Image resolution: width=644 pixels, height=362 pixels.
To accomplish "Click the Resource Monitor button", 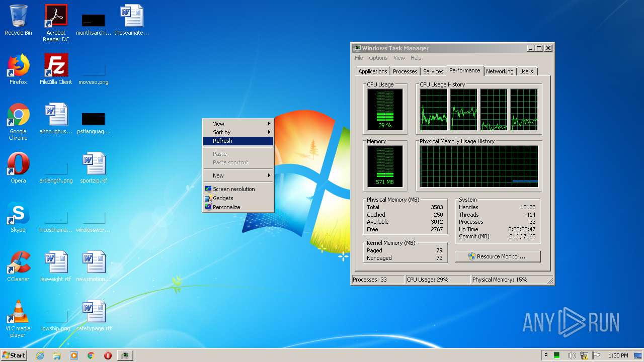I will pyautogui.click(x=498, y=256).
